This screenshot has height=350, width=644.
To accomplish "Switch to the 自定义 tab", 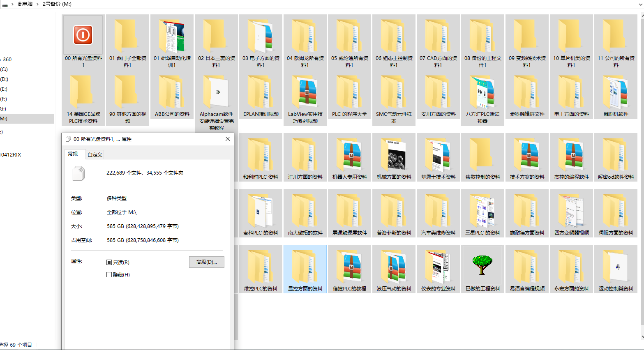I will [95, 154].
